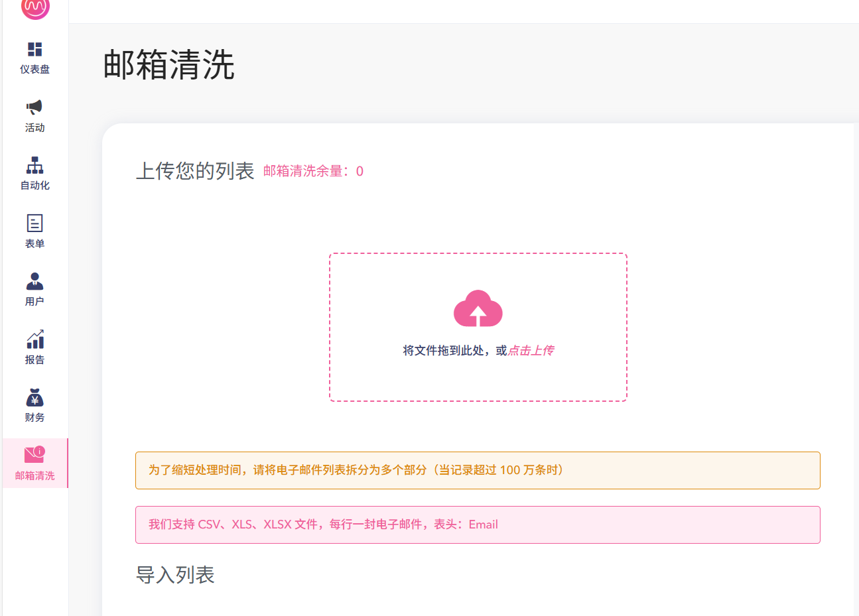Image resolution: width=859 pixels, height=616 pixels.
Task: Go to the 财务 menu label
Action: [34, 417]
